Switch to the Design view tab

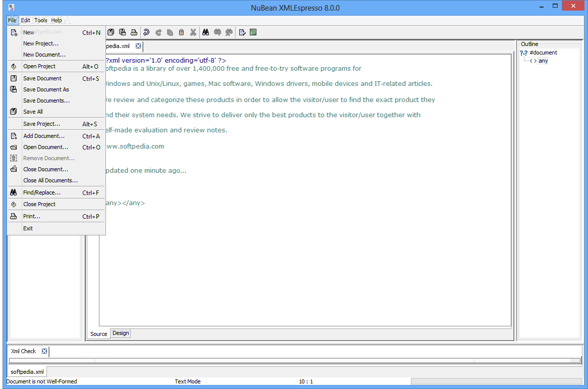[121, 333]
